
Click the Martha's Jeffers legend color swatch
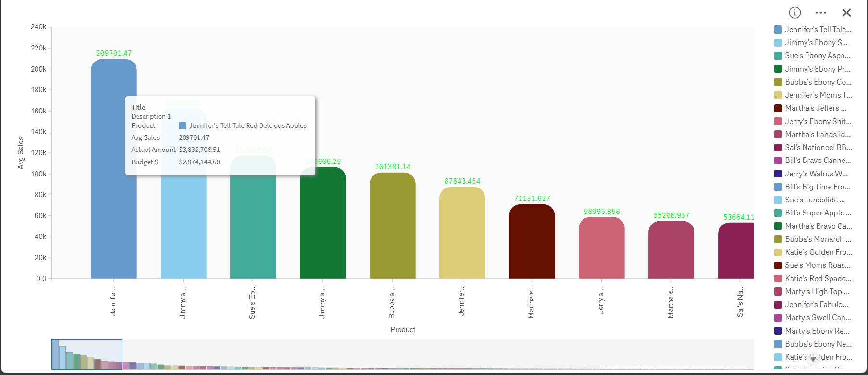click(778, 108)
